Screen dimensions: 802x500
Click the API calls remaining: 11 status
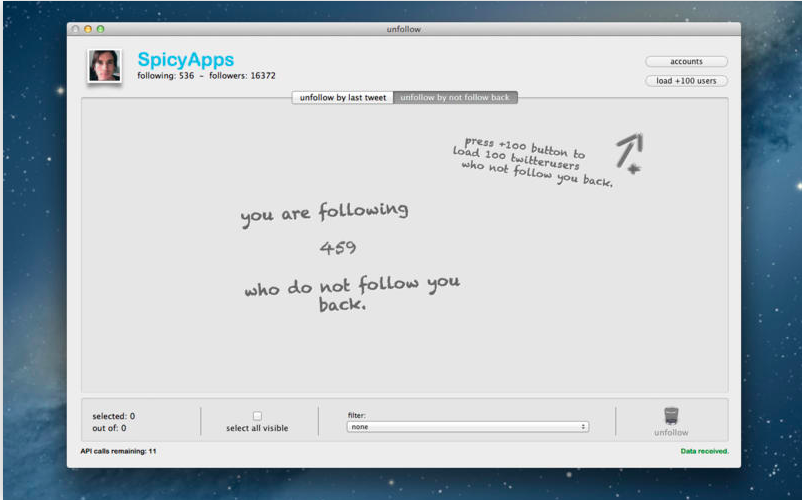[x=118, y=451]
